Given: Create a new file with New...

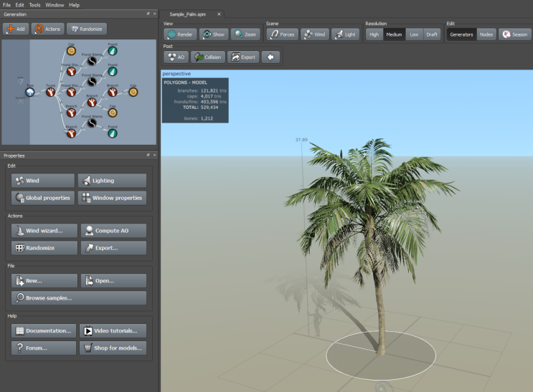Looking at the screenshot, I should click(x=44, y=281).
